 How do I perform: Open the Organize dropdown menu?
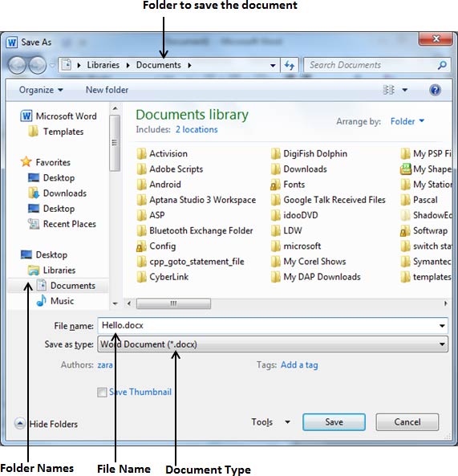click(41, 90)
